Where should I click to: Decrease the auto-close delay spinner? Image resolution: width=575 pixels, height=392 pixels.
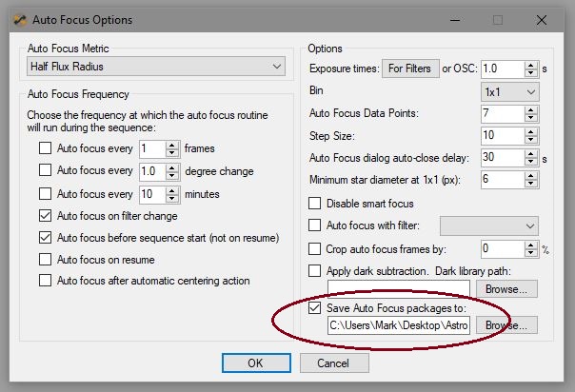tap(530, 162)
